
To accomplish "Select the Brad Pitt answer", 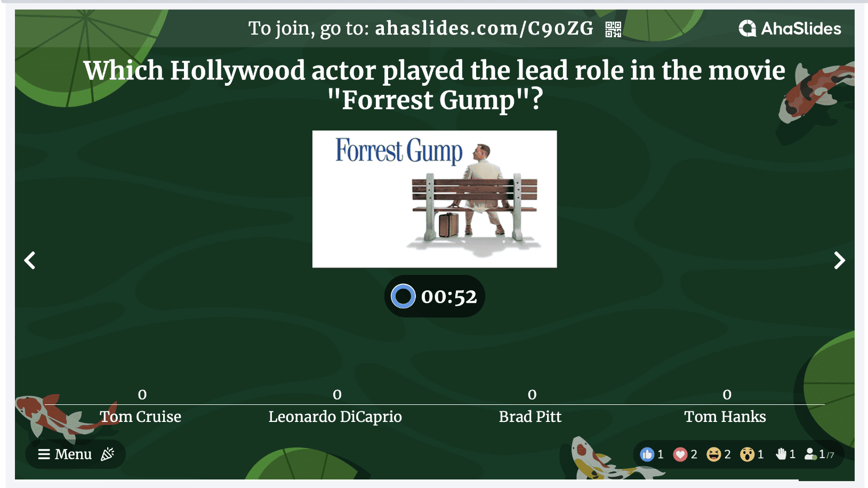I will pyautogui.click(x=531, y=417).
